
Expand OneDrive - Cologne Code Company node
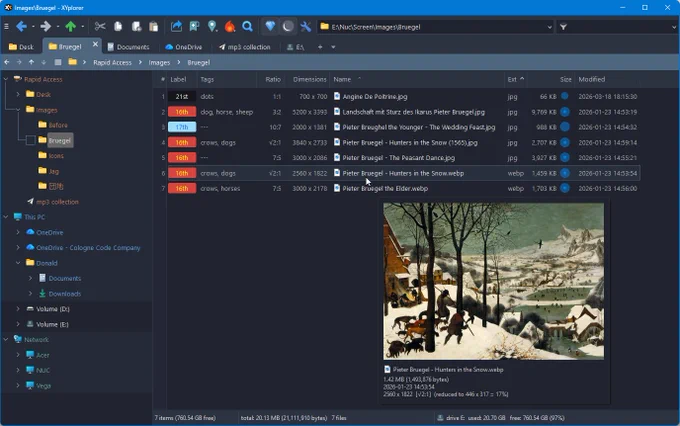tap(18, 248)
